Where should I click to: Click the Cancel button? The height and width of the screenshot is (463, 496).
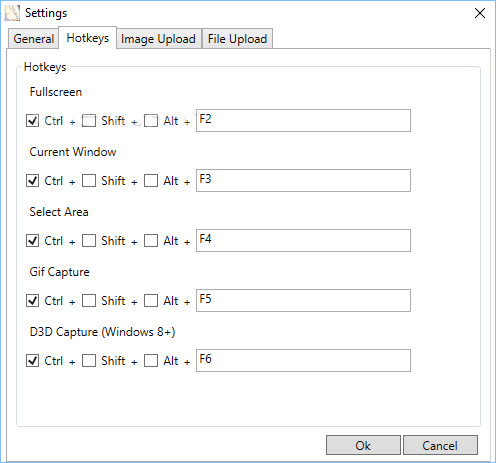click(x=440, y=445)
